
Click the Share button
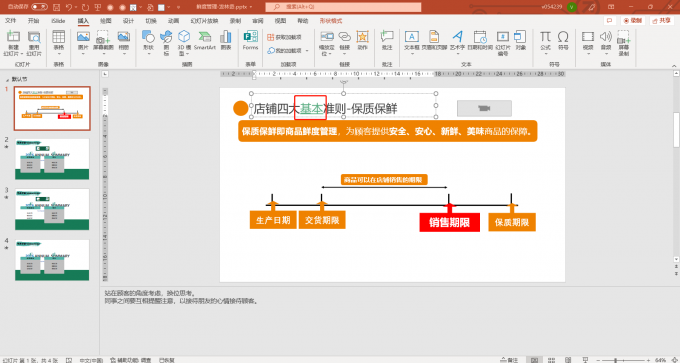tap(662, 20)
